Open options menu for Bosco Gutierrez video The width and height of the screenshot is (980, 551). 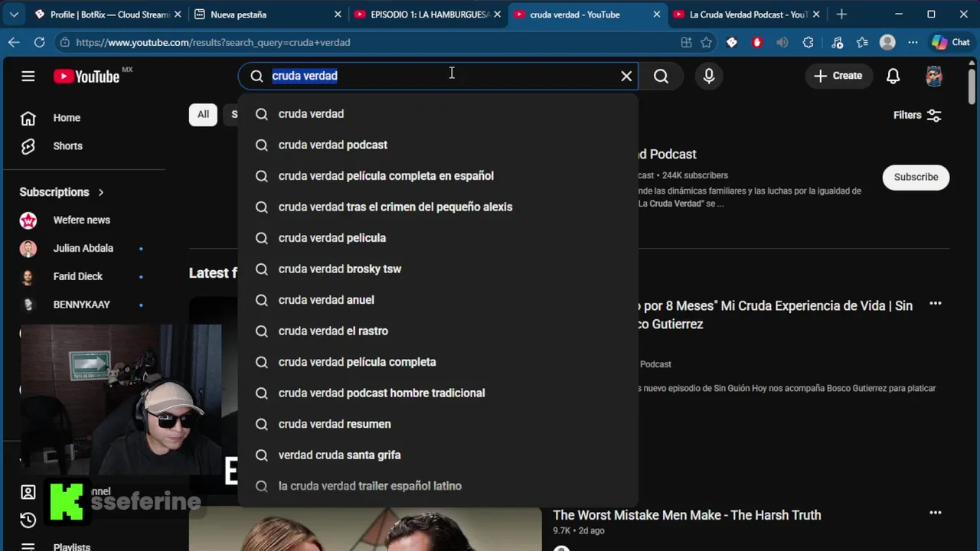[935, 304]
